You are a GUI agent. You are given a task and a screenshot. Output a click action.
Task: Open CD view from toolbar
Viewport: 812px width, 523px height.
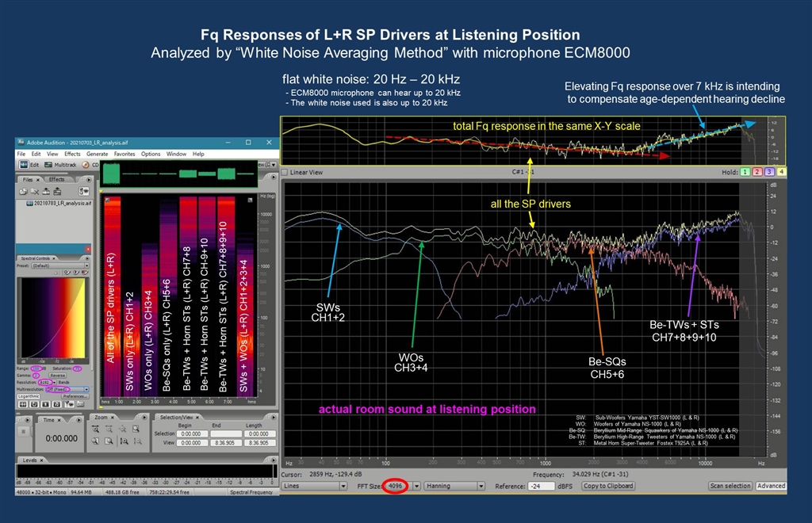(x=90, y=165)
